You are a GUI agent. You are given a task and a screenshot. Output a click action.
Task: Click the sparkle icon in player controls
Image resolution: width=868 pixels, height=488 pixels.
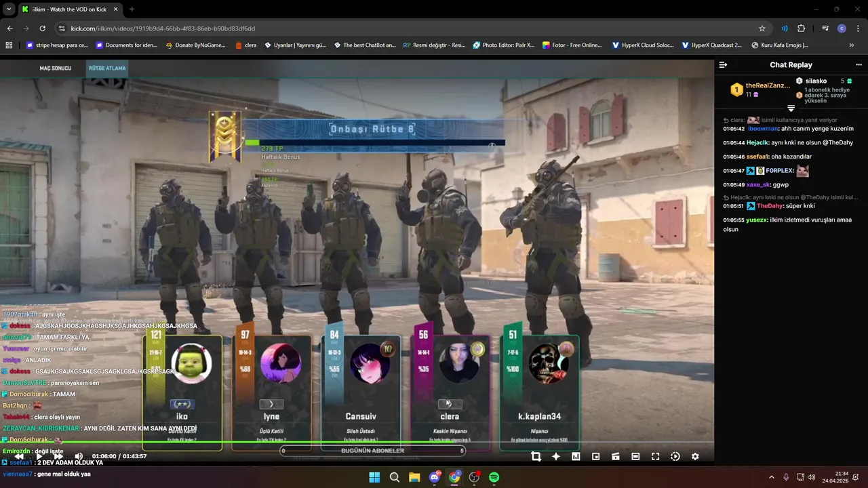pos(556,457)
